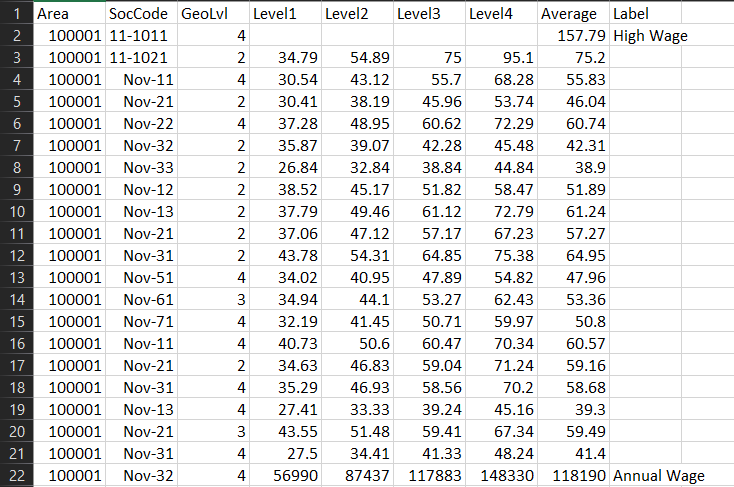Click the 'Annual Wage' label cell
Image resolution: width=734 pixels, height=487 pixels.
660,476
